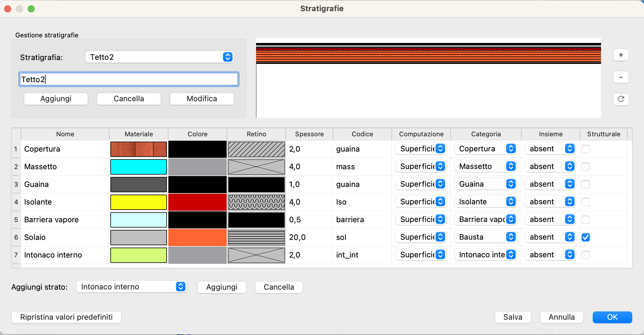The image size is (644, 335).
Task: Disable Strutturale for the Solaio layer
Action: (x=586, y=237)
